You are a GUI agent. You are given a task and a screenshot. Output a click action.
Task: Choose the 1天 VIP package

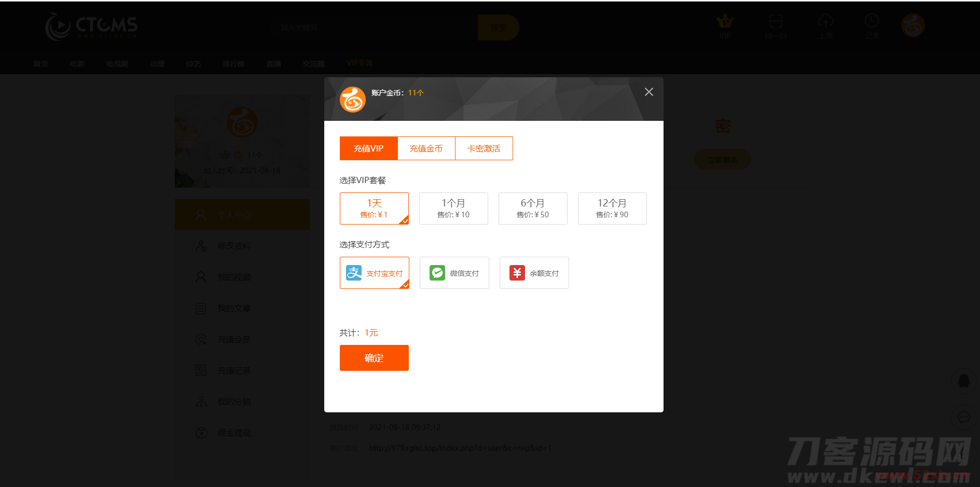point(374,208)
